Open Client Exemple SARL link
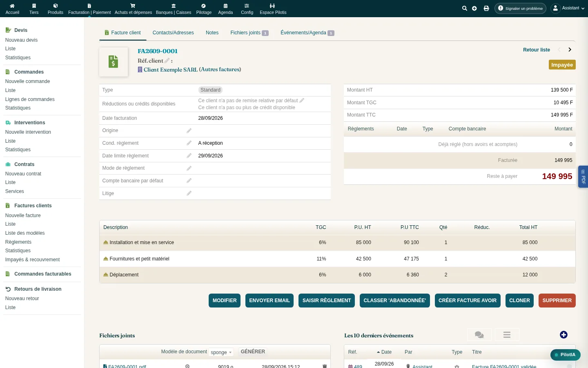The height and width of the screenshot is (368, 588). click(171, 70)
